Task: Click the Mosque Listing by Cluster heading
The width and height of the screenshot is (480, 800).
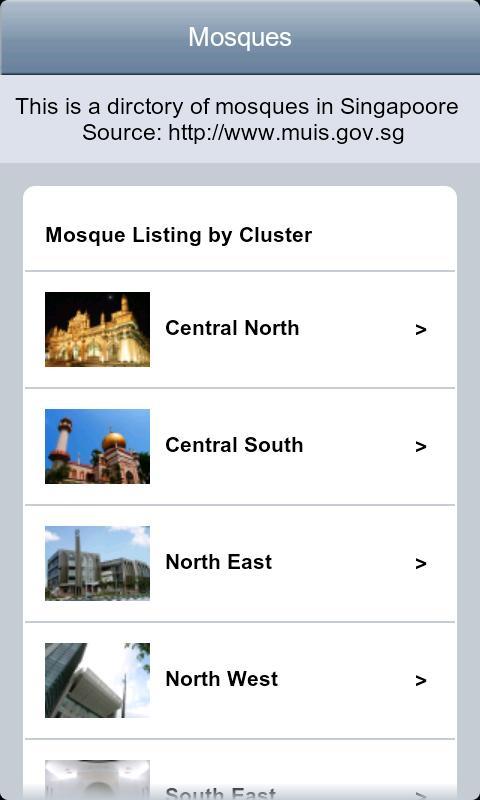Action: [179, 235]
